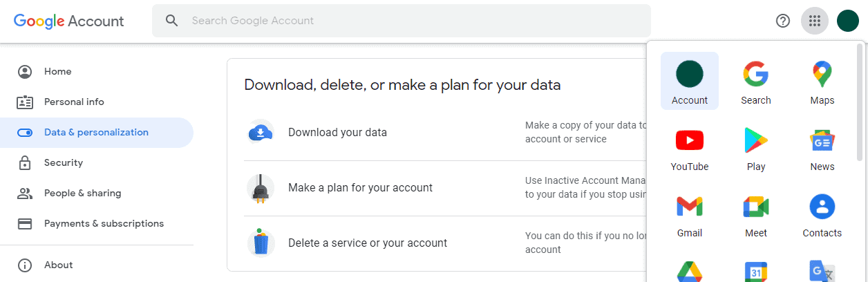
Task: Click the power plug icon
Action: point(261,188)
